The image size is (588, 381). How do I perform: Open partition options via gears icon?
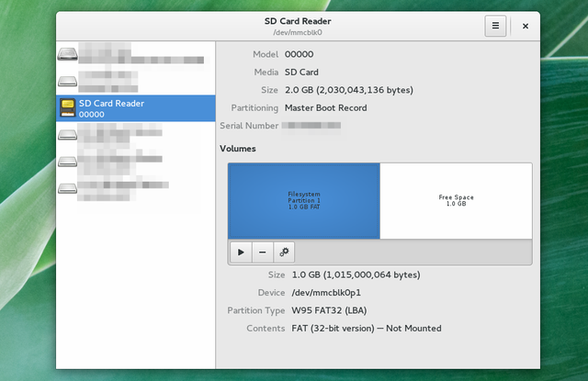tap(284, 252)
